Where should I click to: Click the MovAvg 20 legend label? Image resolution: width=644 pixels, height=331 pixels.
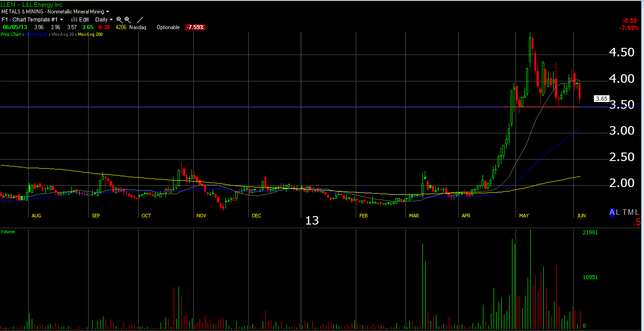click(63, 34)
